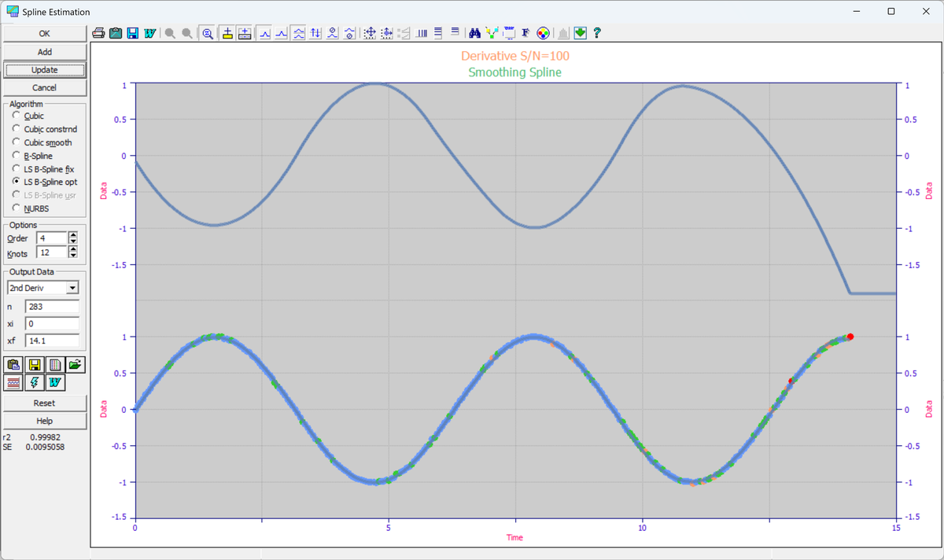
Task: Select the NURBS algorithm option
Action: pos(31,208)
